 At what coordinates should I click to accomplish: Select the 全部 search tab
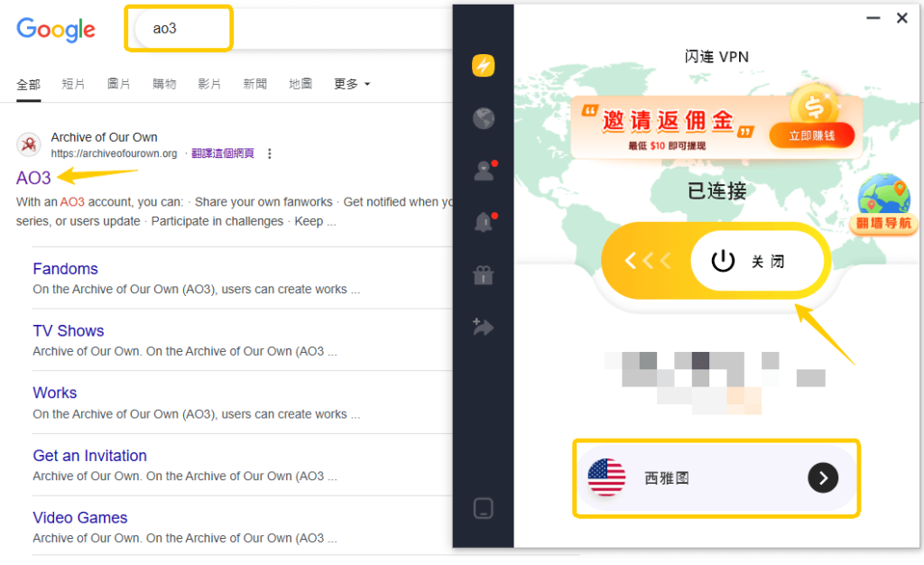[28, 85]
